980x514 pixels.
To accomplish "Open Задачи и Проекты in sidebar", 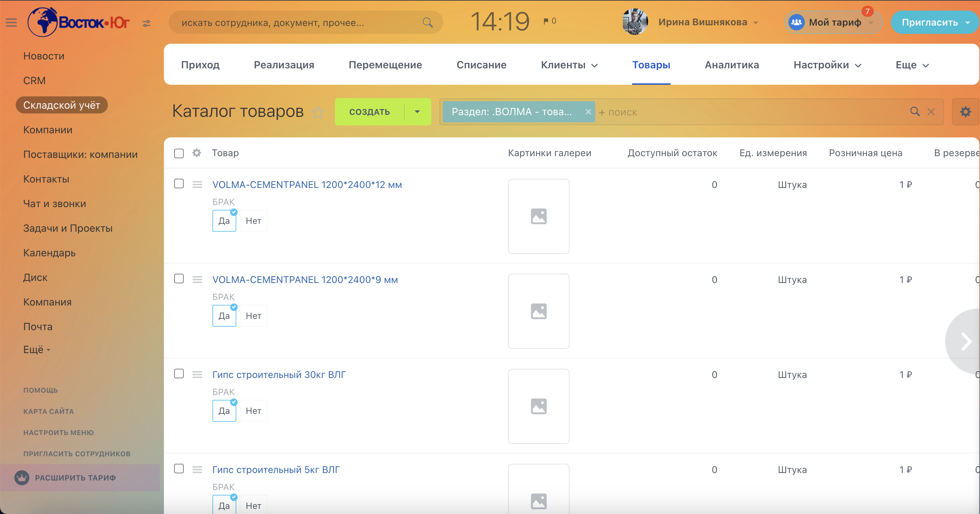I will (68, 228).
